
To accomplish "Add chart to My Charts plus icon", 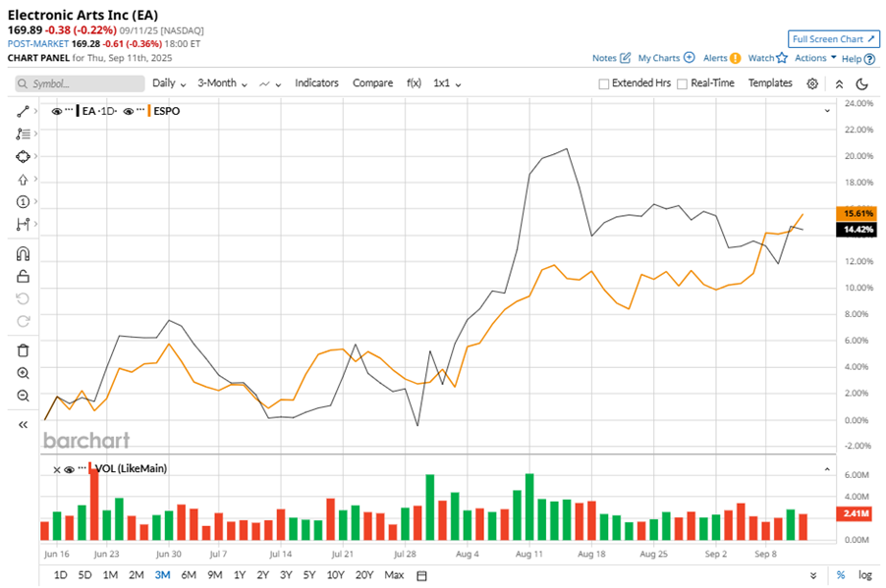I will click(689, 57).
